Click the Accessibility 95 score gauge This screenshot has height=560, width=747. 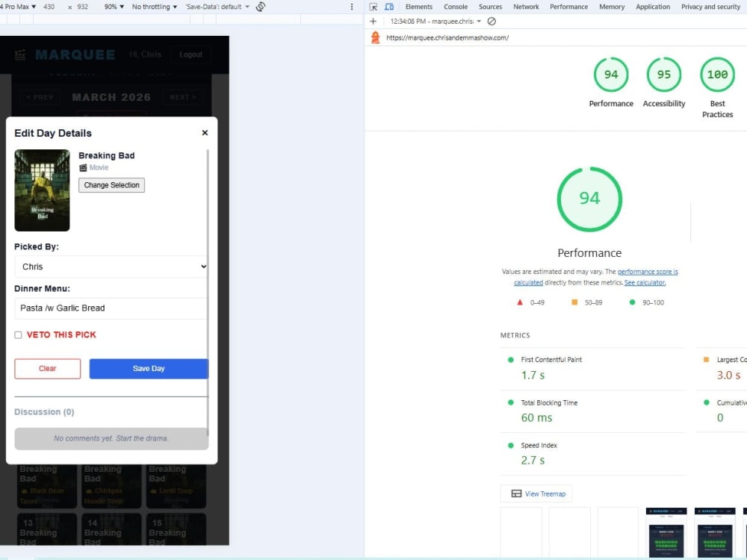(663, 75)
